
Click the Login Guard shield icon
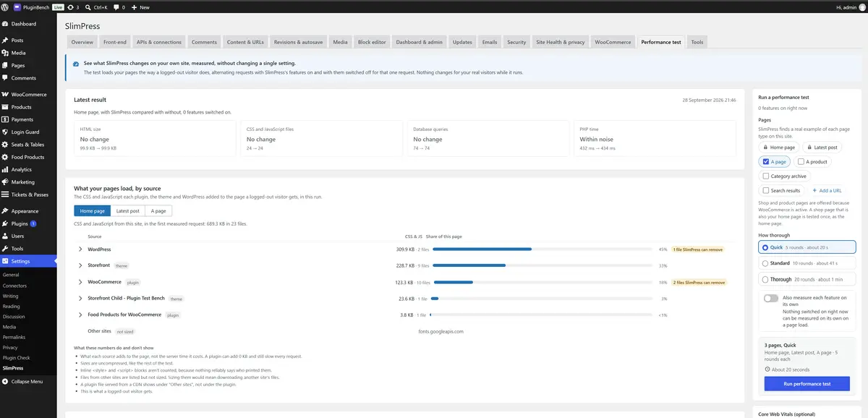tap(5, 132)
